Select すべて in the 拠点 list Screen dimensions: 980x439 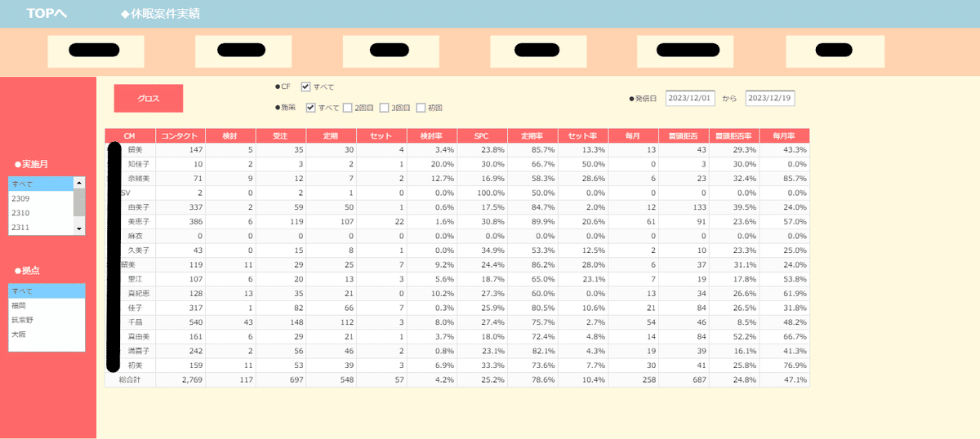[x=47, y=290]
